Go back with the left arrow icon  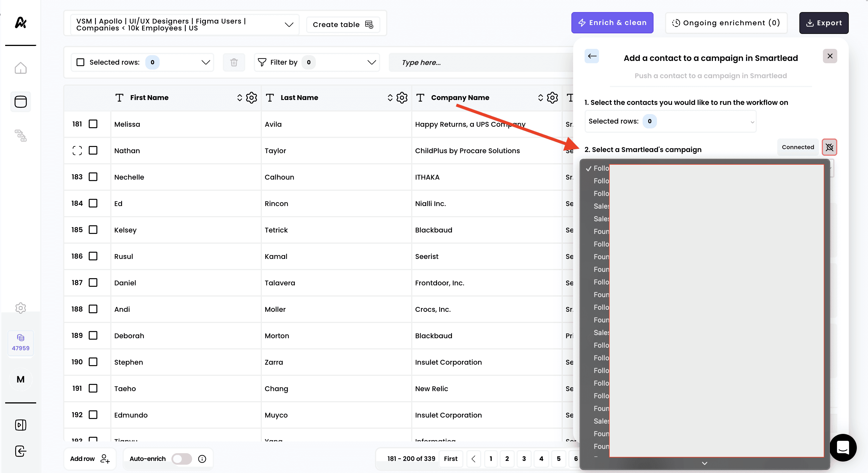tap(592, 56)
